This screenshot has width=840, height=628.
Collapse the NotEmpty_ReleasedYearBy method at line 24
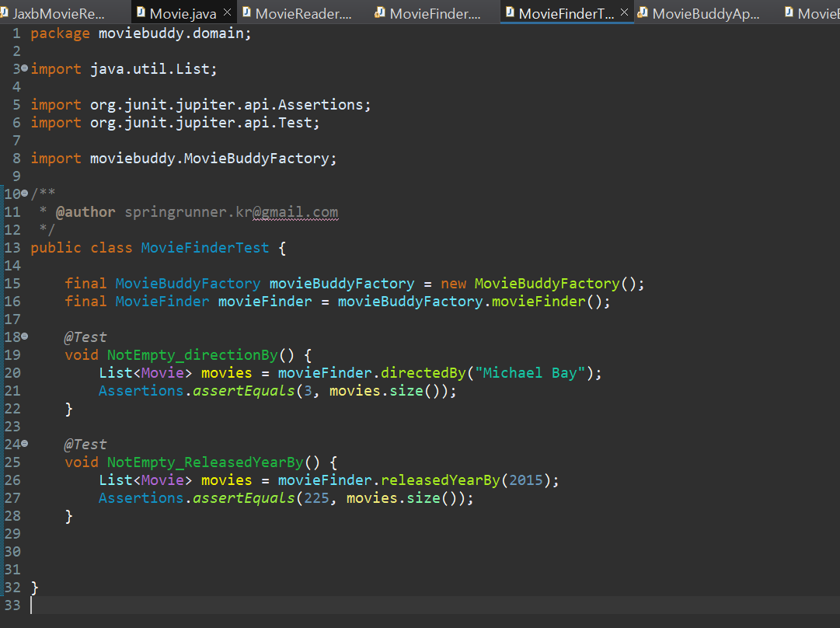click(25, 443)
